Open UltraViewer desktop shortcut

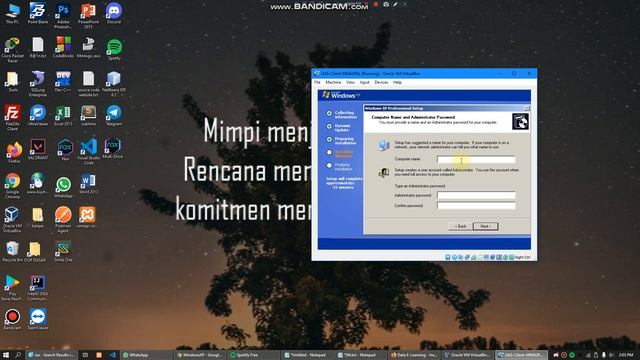(x=38, y=116)
